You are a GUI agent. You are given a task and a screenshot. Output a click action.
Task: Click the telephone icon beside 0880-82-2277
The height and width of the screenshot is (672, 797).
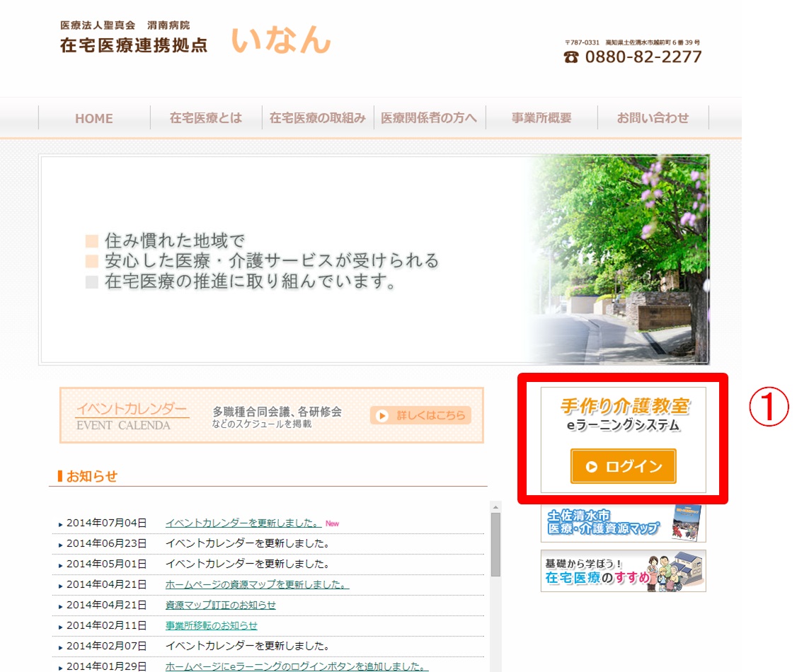(571, 57)
